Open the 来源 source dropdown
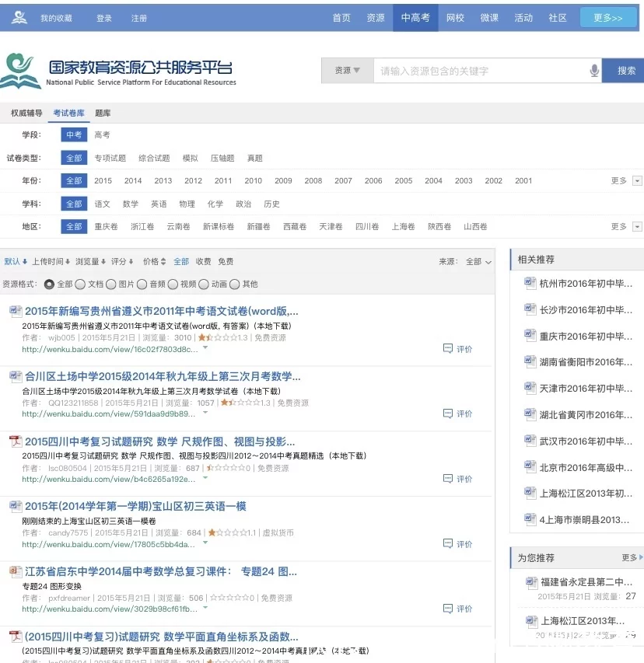The height and width of the screenshot is (663, 644). point(478,262)
